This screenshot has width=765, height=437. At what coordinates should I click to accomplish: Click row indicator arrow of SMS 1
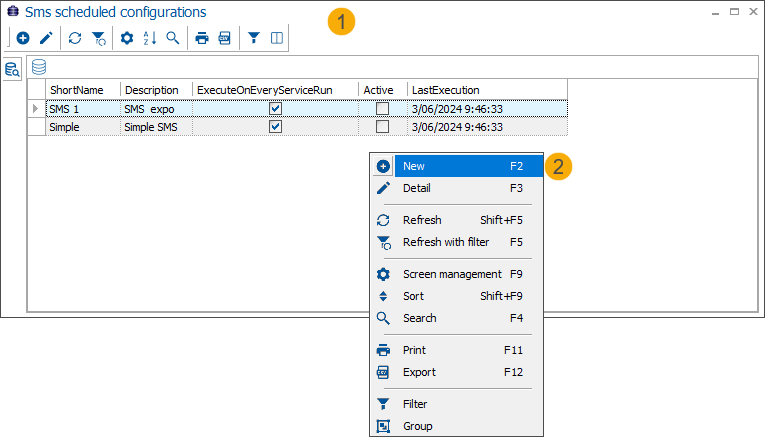coord(36,108)
